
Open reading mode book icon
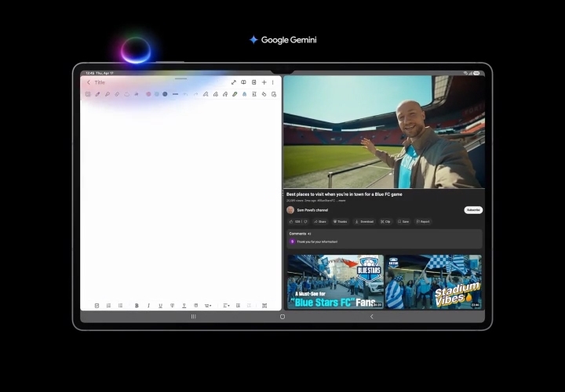(243, 82)
